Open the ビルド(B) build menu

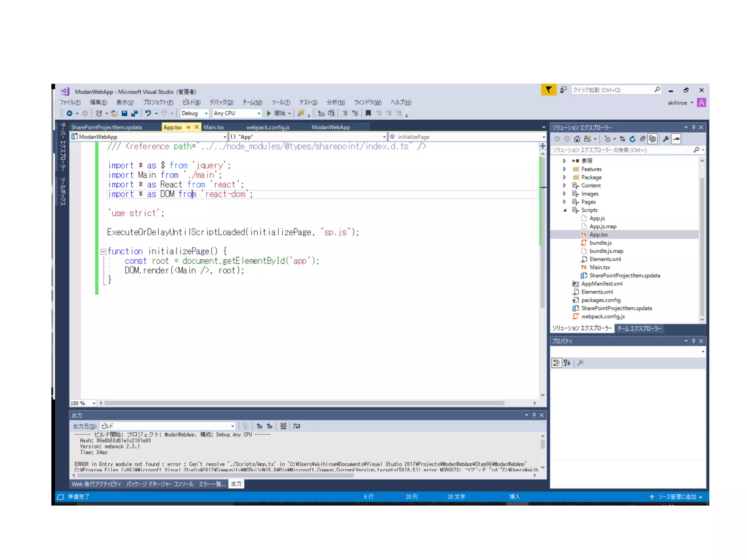[x=191, y=102]
